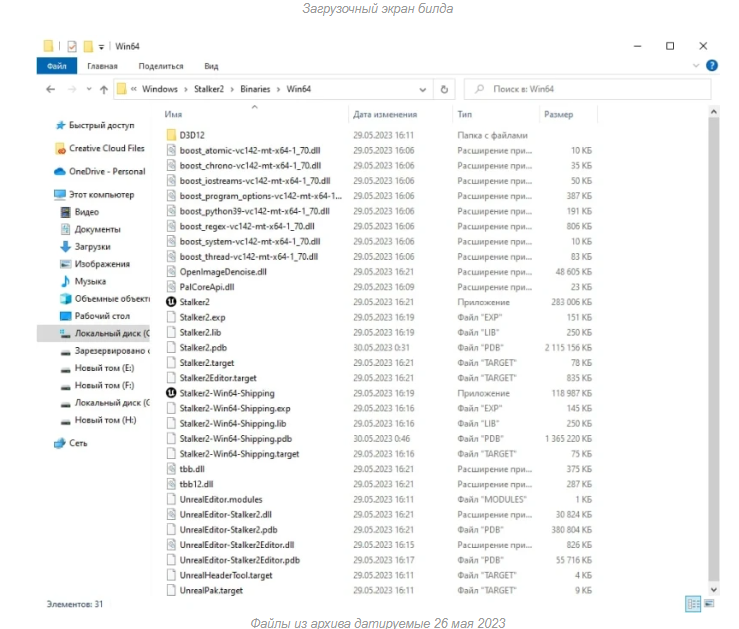Screen dimensions: 739x629
Task: Select Быстрый доступ in navigation pane
Action: (101, 125)
